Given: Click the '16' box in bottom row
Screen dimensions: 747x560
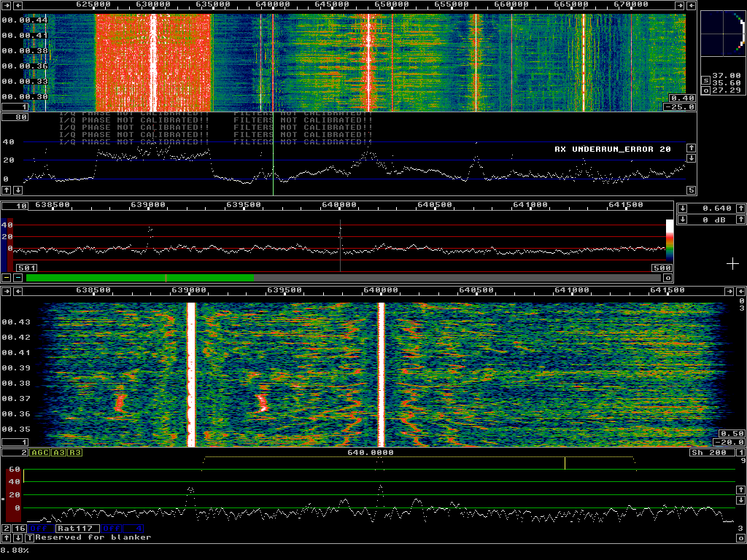Looking at the screenshot, I should [x=20, y=529].
